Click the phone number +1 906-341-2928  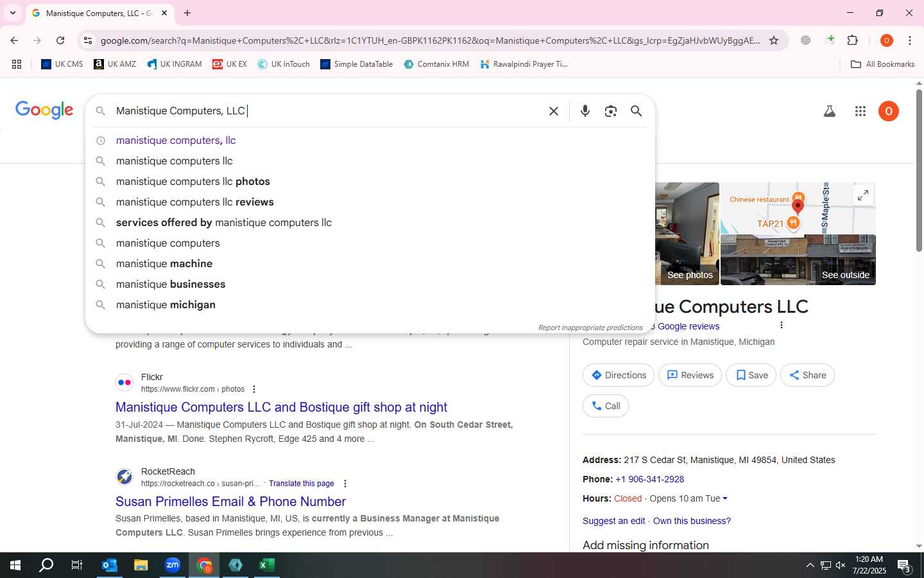649,479
